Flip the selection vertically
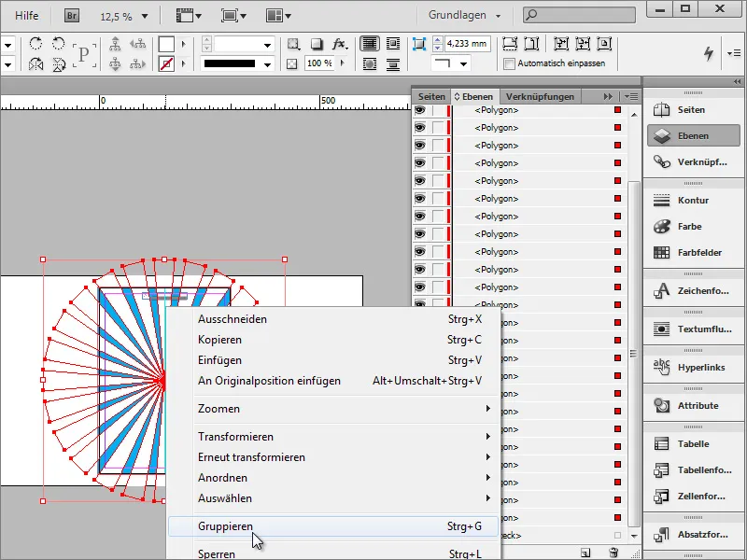 point(59,63)
